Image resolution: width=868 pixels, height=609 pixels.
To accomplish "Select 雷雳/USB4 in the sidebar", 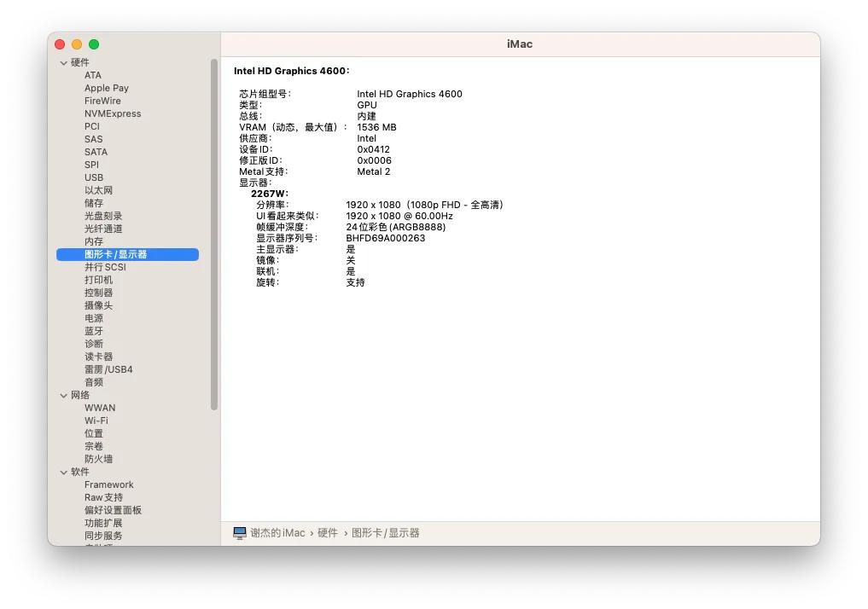I will click(x=108, y=368).
